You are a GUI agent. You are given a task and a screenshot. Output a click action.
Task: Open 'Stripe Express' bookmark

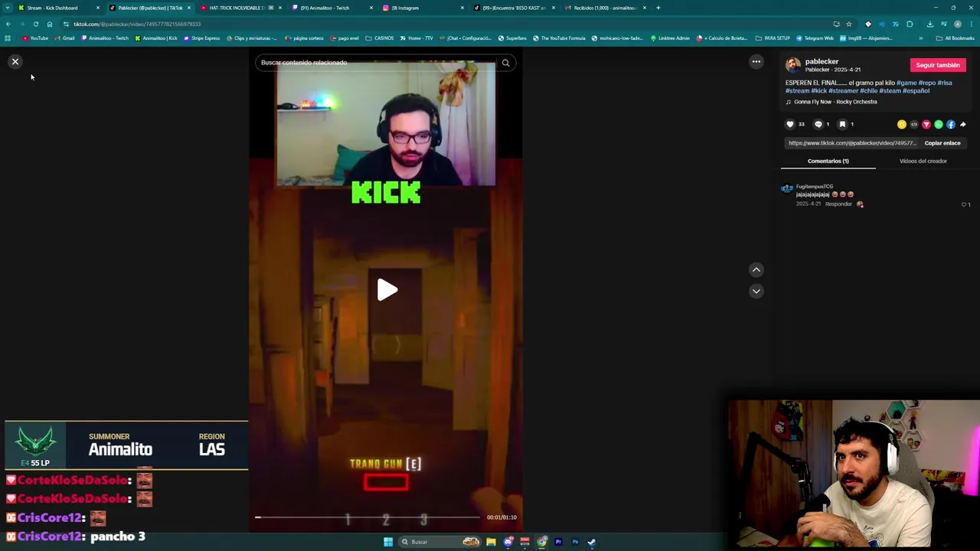(x=201, y=38)
